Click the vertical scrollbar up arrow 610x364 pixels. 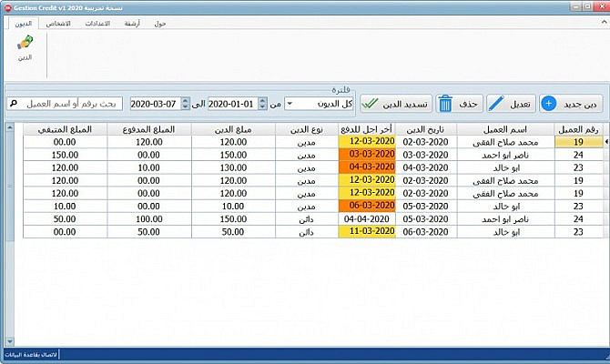click(10, 127)
